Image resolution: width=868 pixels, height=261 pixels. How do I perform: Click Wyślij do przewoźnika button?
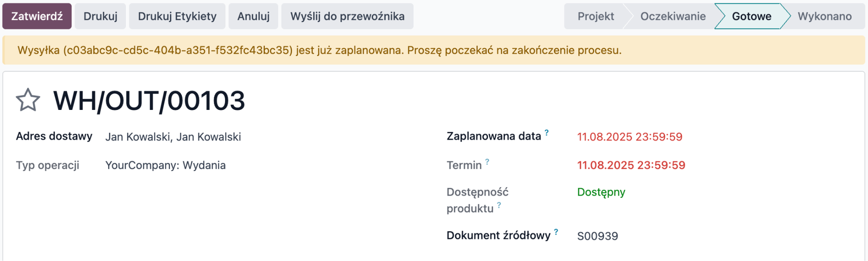coord(347,16)
